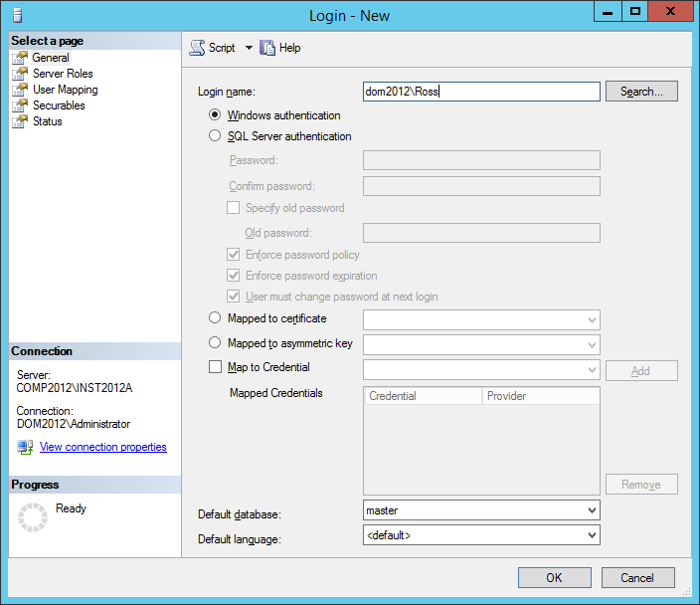Click the server icon in title bar
Image resolution: width=700 pixels, height=605 pixels.
[x=18, y=15]
